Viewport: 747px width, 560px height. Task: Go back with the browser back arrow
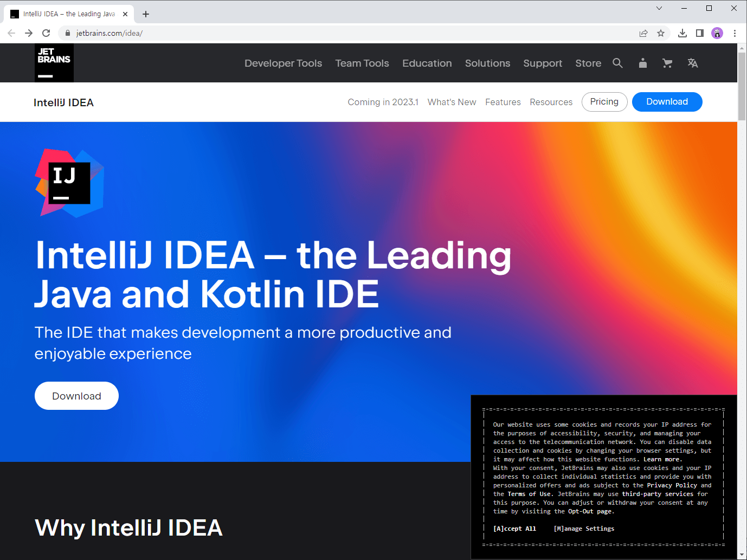click(11, 33)
